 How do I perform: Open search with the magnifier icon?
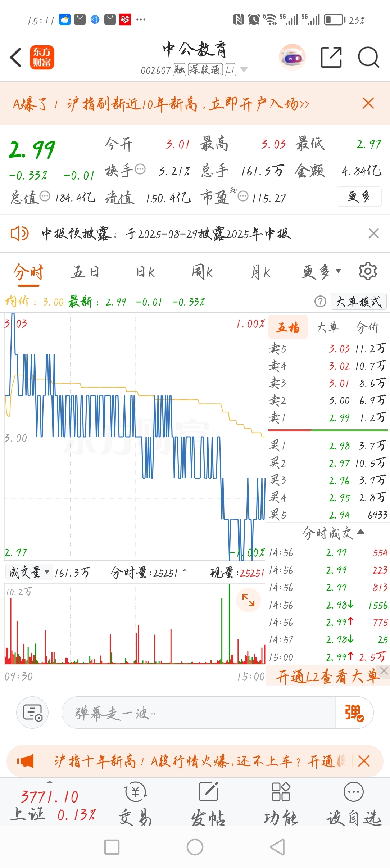(368, 57)
